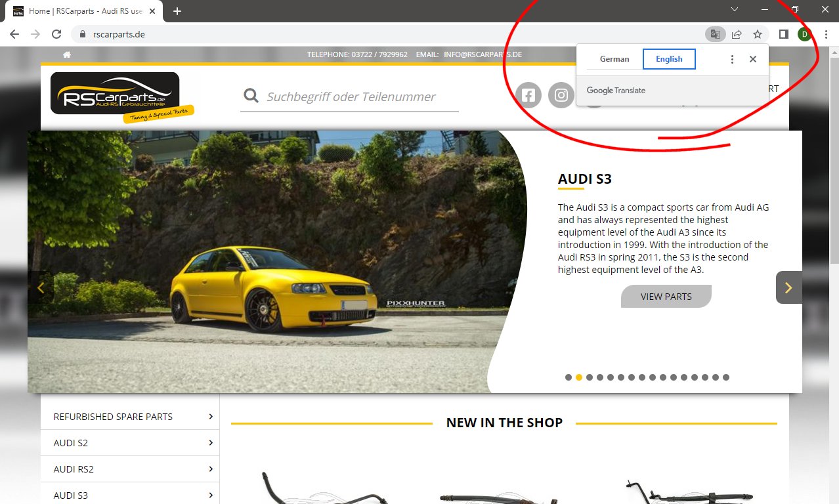
Task: Bookmark this page with the star icon
Action: [x=758, y=34]
